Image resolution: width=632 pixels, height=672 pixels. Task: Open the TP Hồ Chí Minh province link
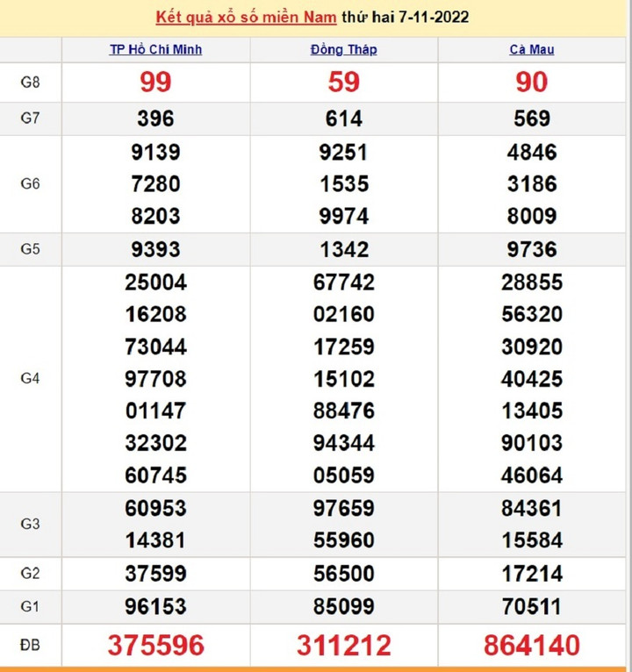click(x=155, y=49)
